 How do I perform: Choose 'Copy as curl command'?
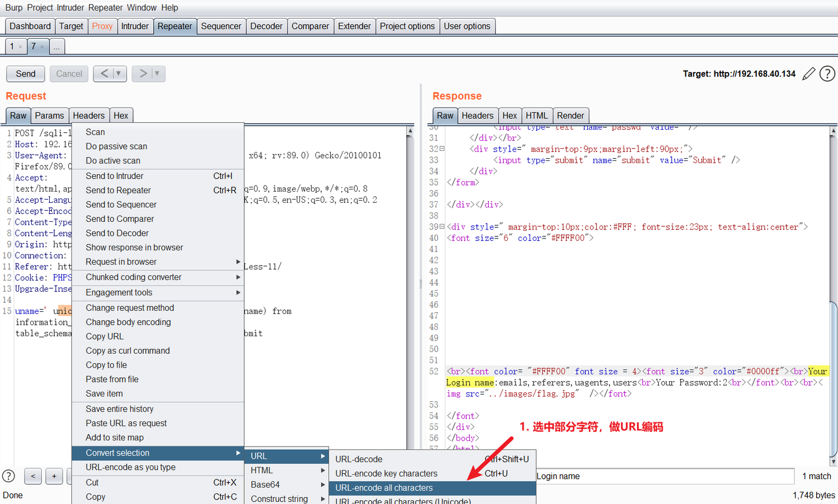[x=158, y=351]
